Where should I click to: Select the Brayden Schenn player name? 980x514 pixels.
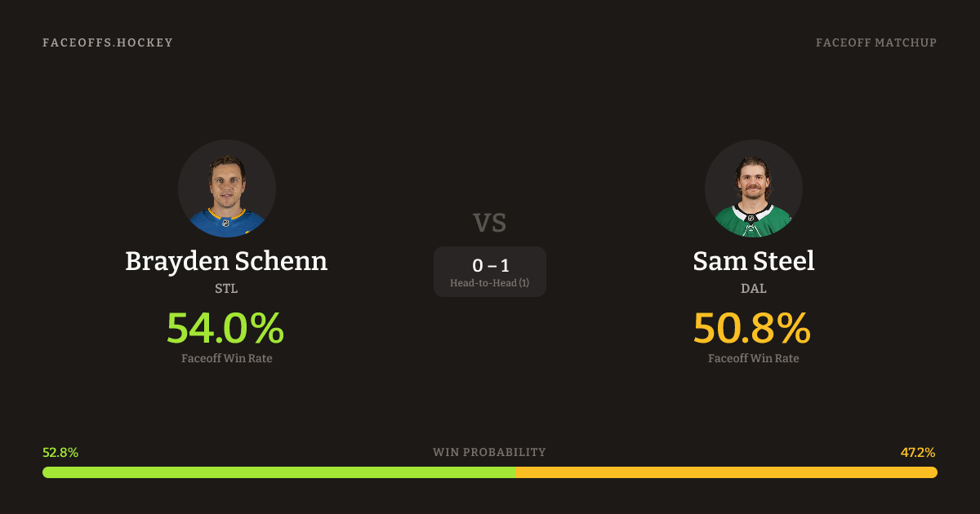tap(226, 261)
